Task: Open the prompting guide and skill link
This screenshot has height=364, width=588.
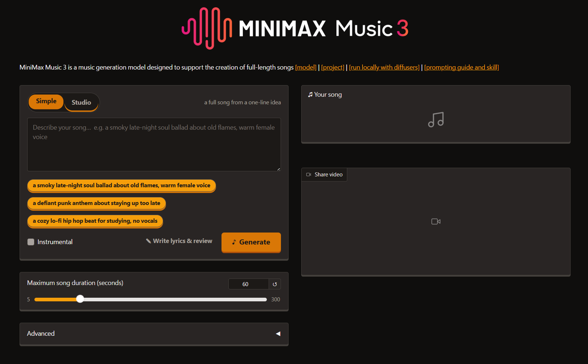Action: click(x=461, y=67)
